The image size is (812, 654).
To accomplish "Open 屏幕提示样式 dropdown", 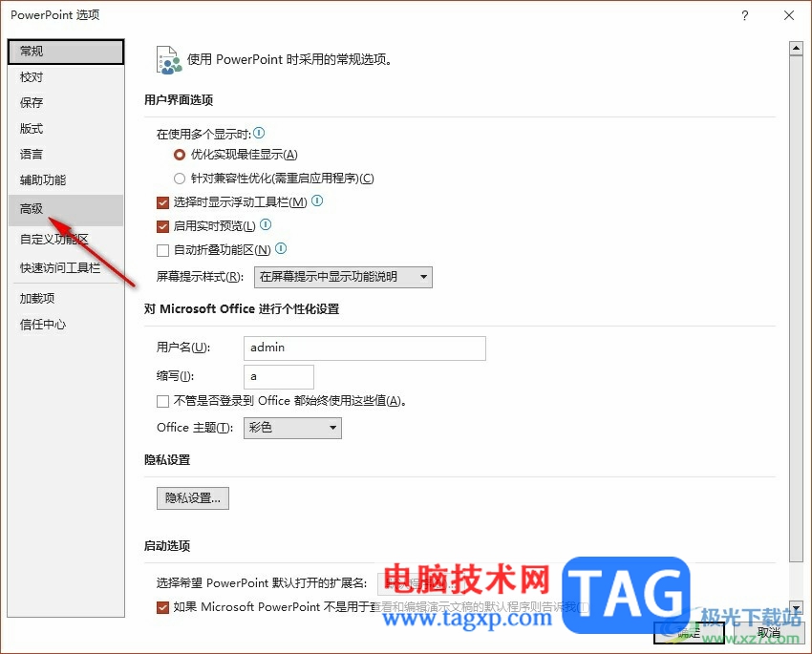I will click(x=343, y=277).
